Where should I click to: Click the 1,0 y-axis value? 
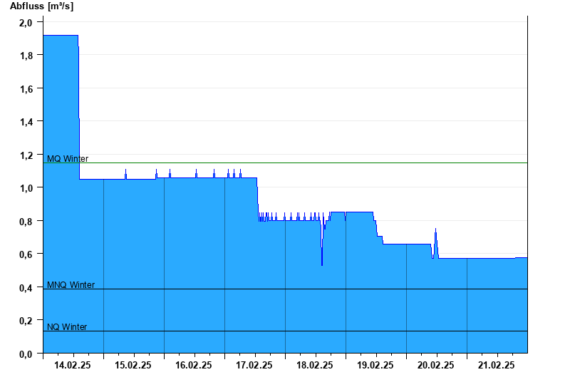[26, 188]
